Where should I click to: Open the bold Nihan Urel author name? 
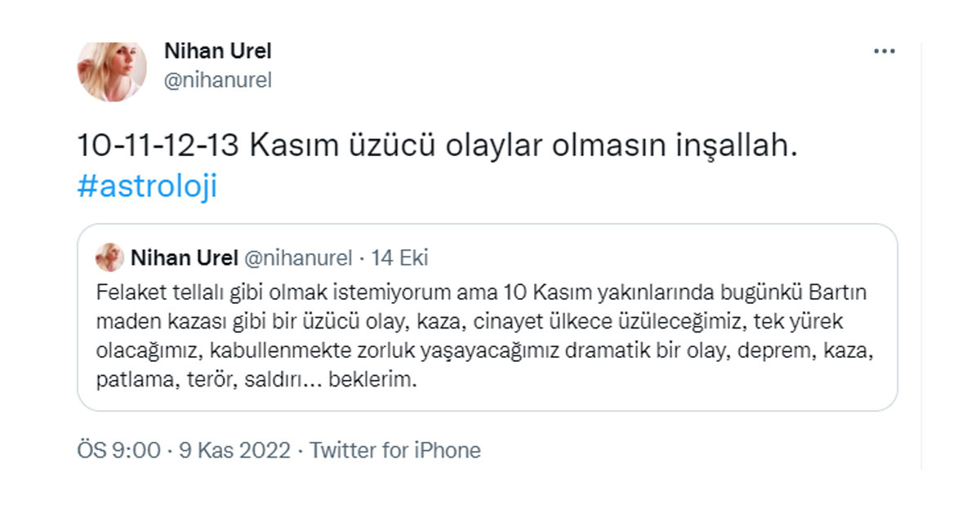point(217,51)
